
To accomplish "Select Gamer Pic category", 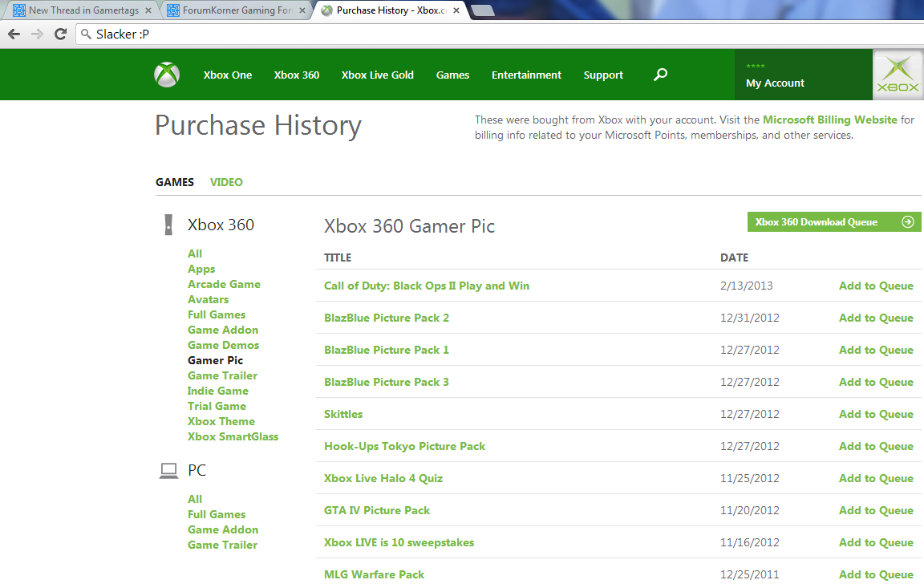I will (215, 360).
